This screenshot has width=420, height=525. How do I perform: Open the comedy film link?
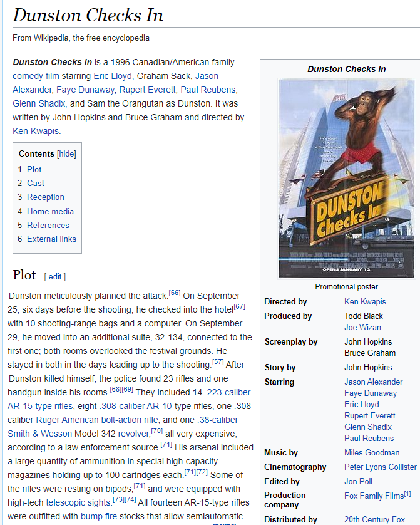(36, 76)
